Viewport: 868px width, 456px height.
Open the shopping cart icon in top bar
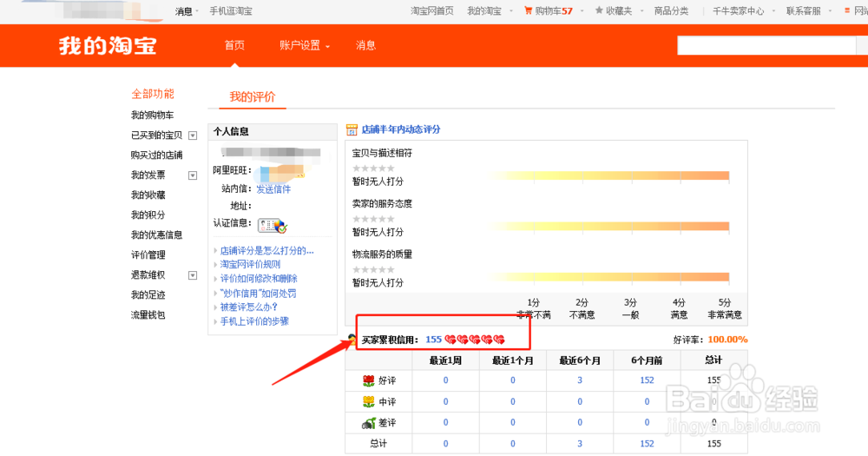pyautogui.click(x=528, y=10)
